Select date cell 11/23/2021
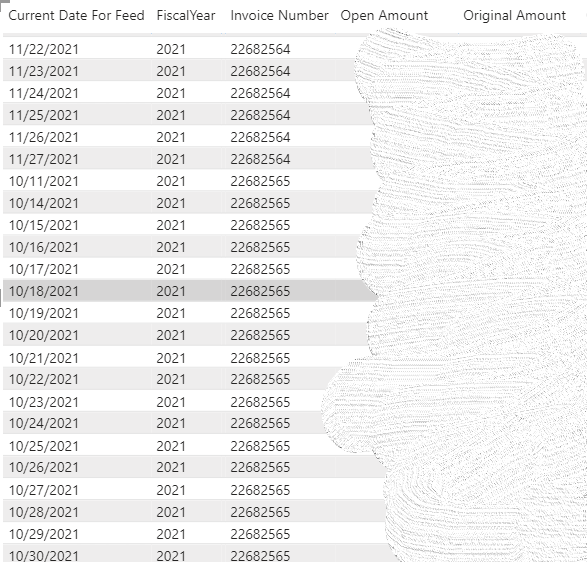This screenshot has height=562, width=587. [x=44, y=71]
